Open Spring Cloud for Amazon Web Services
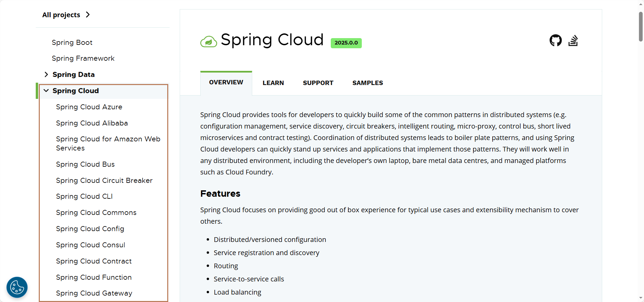 coord(108,143)
